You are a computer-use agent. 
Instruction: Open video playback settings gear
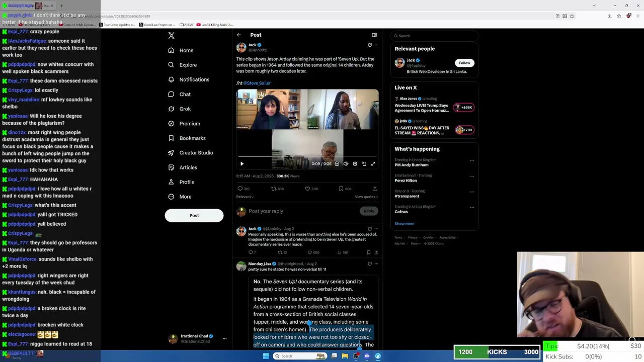point(355,164)
